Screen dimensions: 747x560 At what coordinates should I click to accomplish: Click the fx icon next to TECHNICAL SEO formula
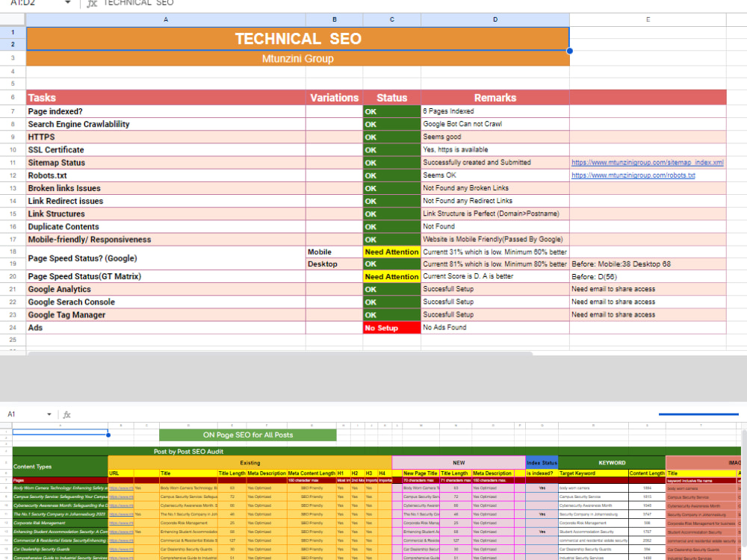pos(92,3)
